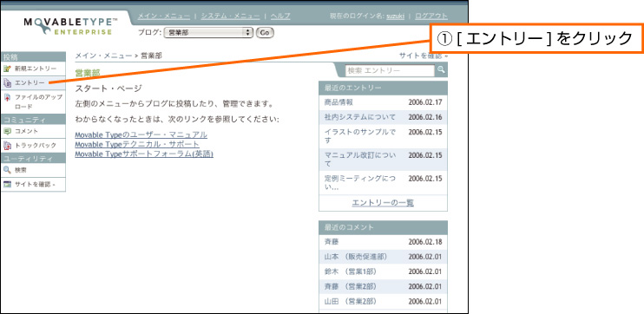Screen dimensions: 644x314
Task: Click the 山田 (営業2部) recent comment
Action: pos(351,302)
